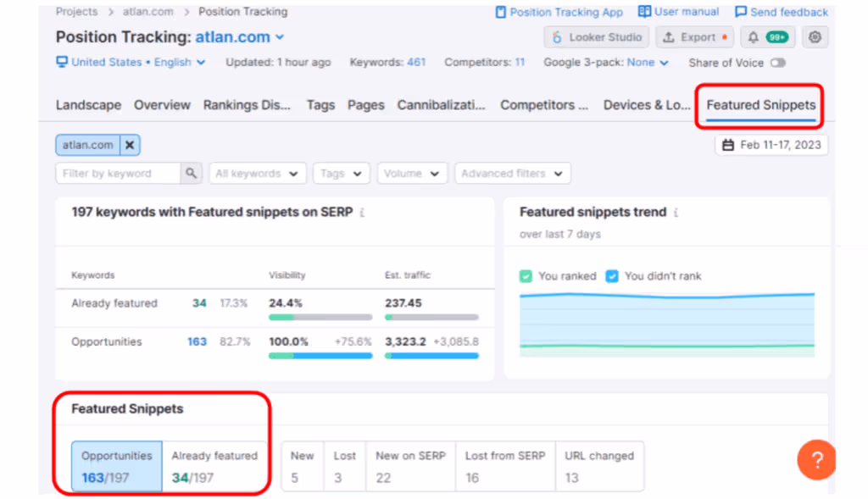The height and width of the screenshot is (499, 868).
Task: Click info icon beside 197 keywords heading
Action: (362, 213)
